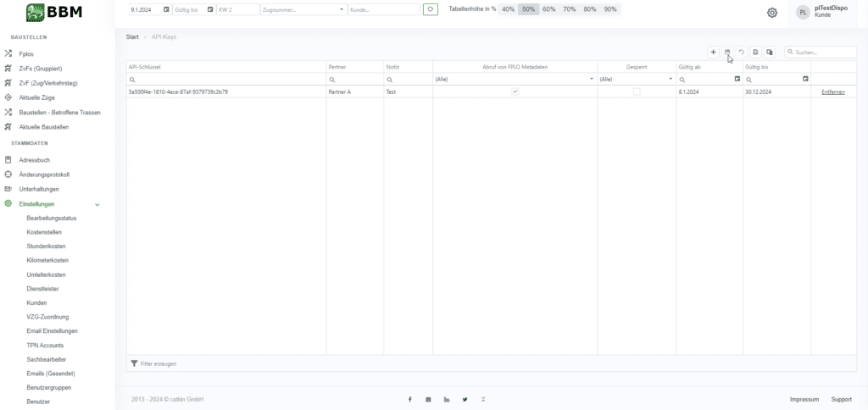Open settings via the gear icon

(772, 13)
